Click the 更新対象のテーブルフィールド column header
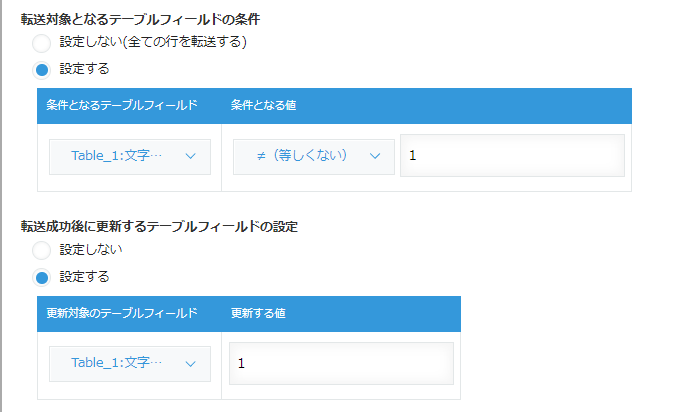Image resolution: width=677 pixels, height=412 pixels. pos(122,313)
